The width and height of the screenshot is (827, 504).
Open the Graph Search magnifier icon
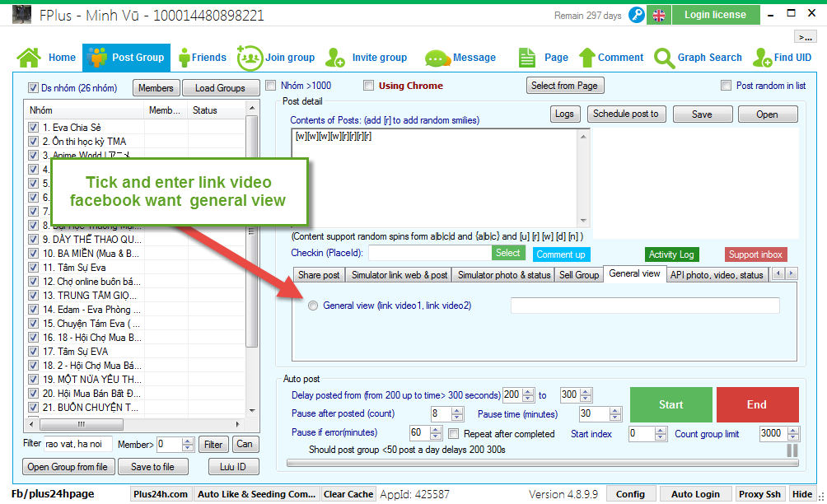click(664, 58)
